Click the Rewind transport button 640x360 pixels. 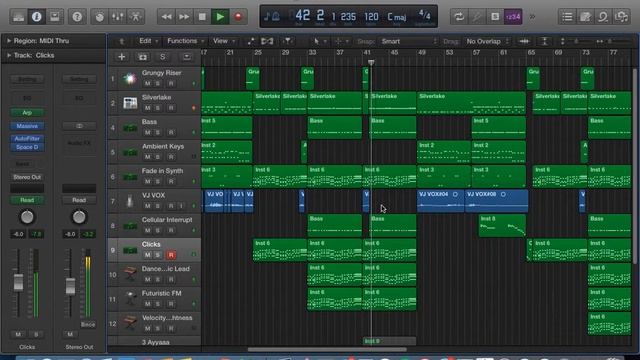pyautogui.click(x=166, y=17)
